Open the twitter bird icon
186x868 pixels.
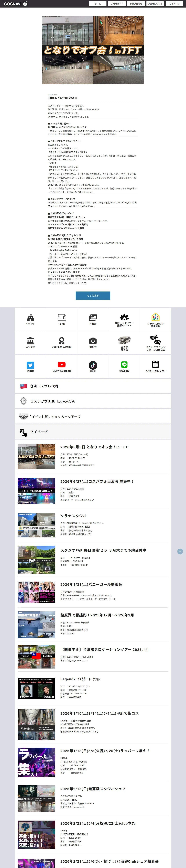[x=30, y=365]
